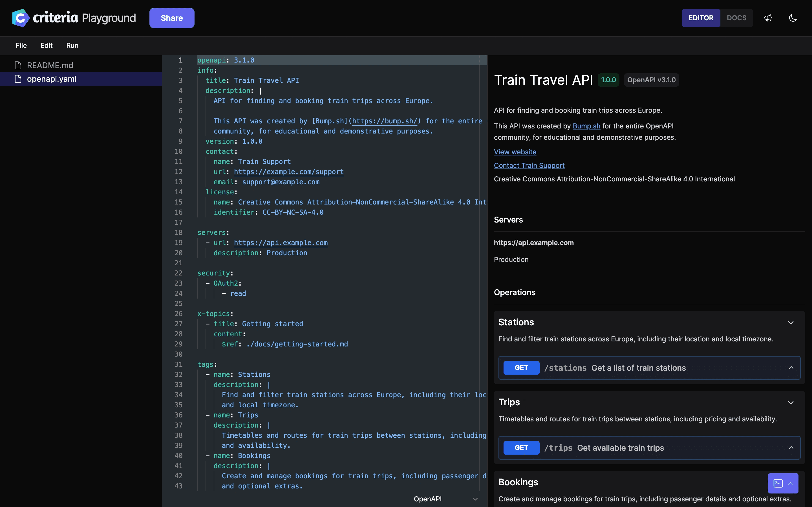
Task: Select the EDITOR mode button
Action: [701, 18]
